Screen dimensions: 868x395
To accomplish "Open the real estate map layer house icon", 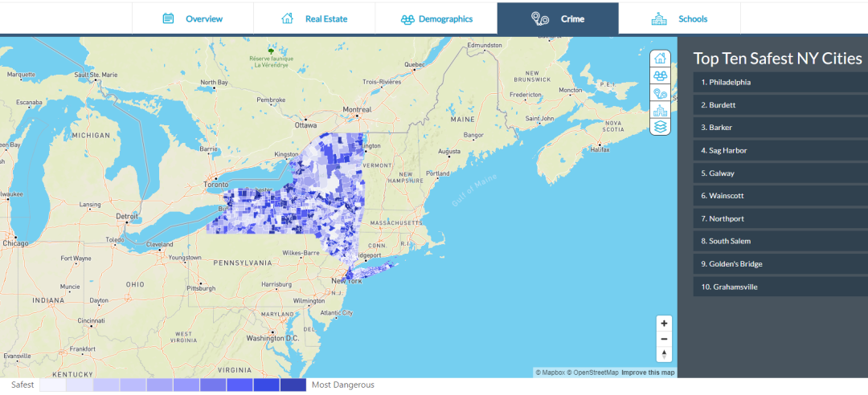I will point(660,58).
